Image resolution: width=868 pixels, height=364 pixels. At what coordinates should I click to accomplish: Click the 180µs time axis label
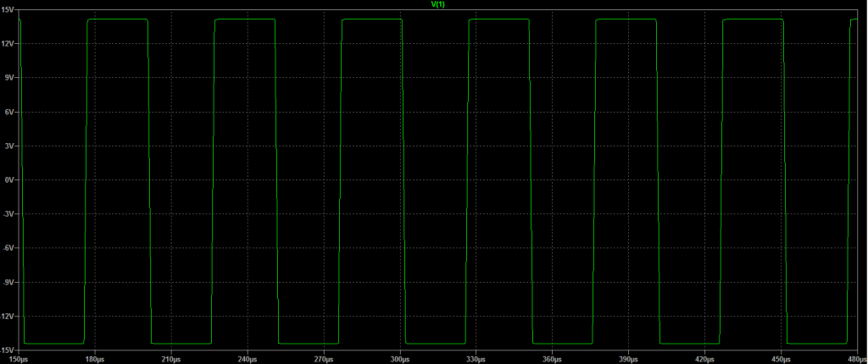tap(95, 358)
